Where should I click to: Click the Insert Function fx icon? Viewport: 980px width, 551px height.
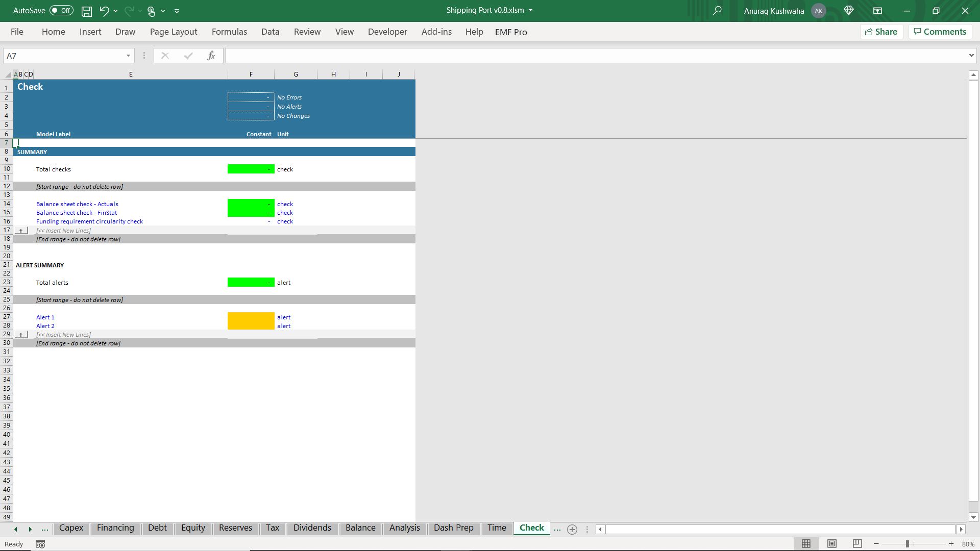point(211,56)
